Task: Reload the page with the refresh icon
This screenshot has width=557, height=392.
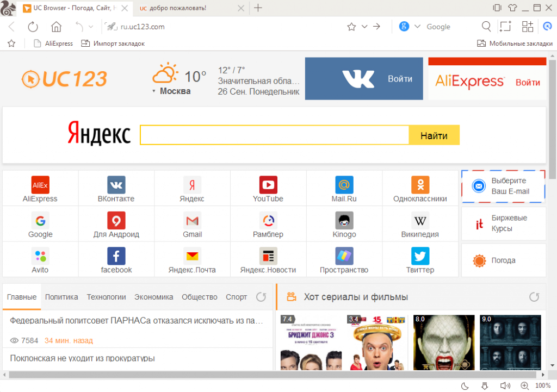Action: (x=33, y=27)
